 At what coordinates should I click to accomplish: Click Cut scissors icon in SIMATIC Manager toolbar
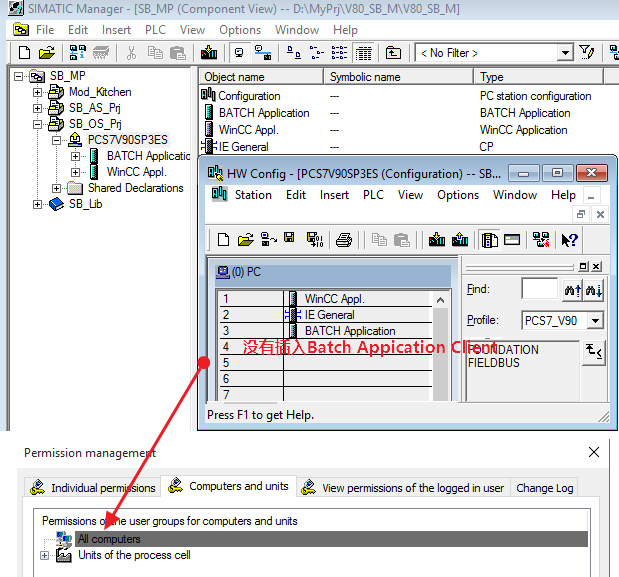[x=131, y=52]
